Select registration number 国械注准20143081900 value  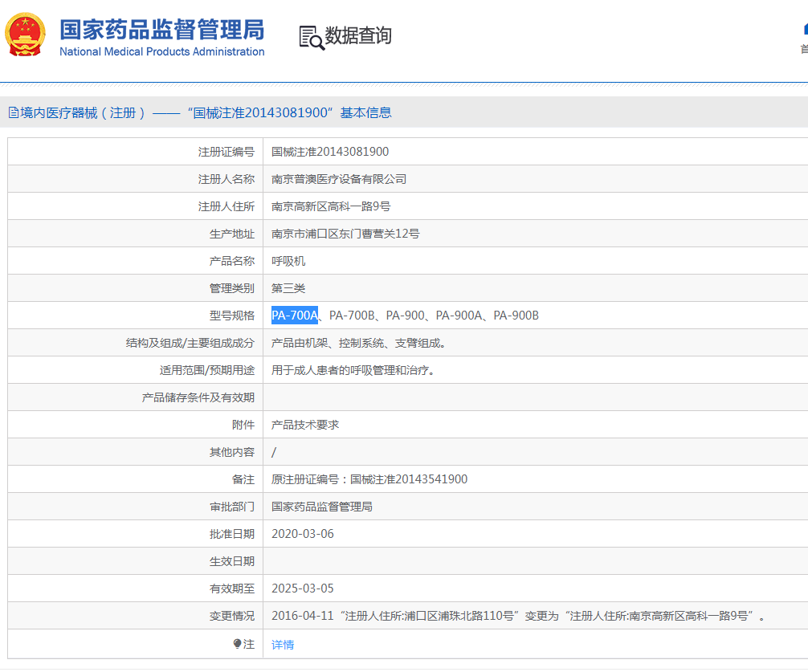click(x=330, y=152)
